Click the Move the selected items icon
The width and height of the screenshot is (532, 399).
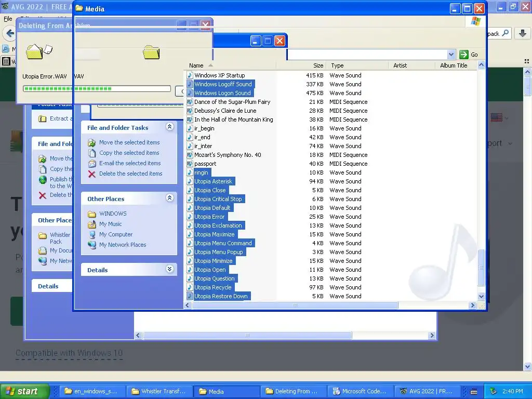click(91, 142)
